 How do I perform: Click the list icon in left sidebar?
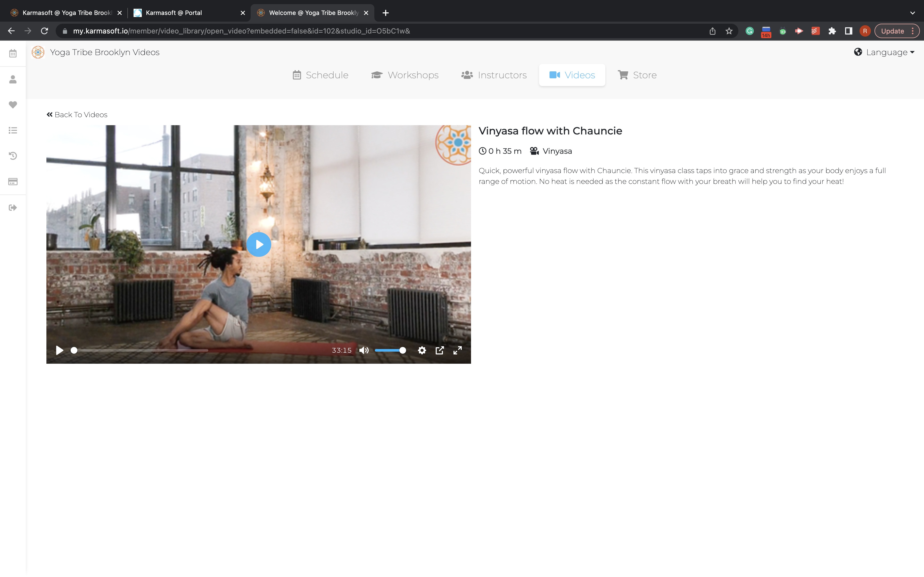click(13, 131)
